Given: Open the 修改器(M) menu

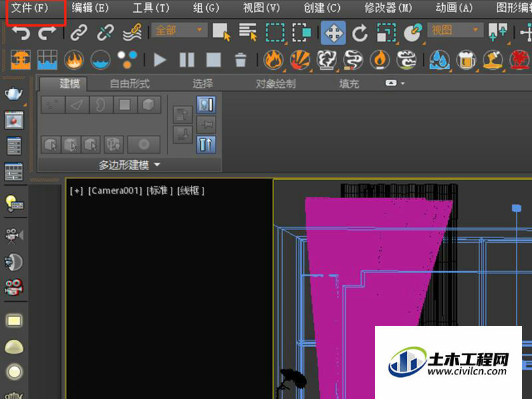Looking at the screenshot, I should (x=388, y=8).
